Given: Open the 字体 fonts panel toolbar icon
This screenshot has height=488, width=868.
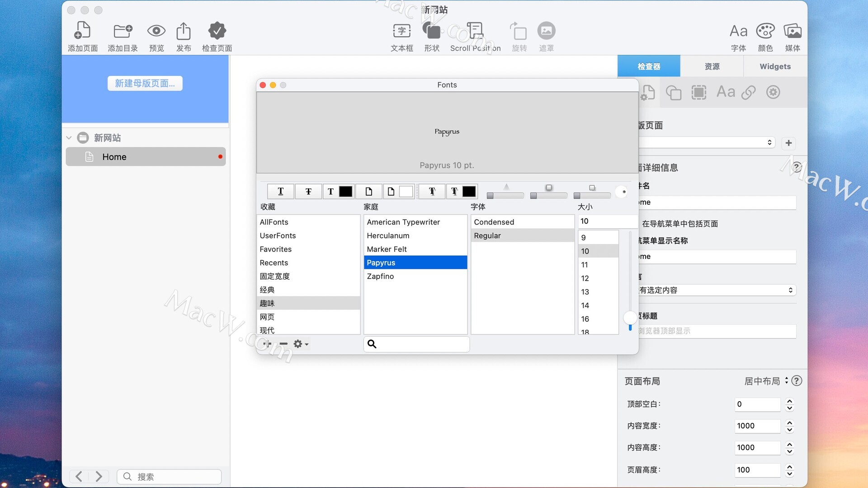Looking at the screenshot, I should [738, 31].
